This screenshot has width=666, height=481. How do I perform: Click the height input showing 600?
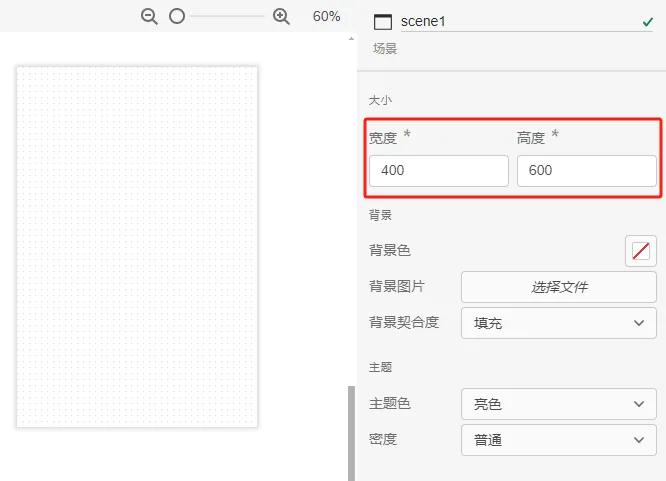(587, 171)
